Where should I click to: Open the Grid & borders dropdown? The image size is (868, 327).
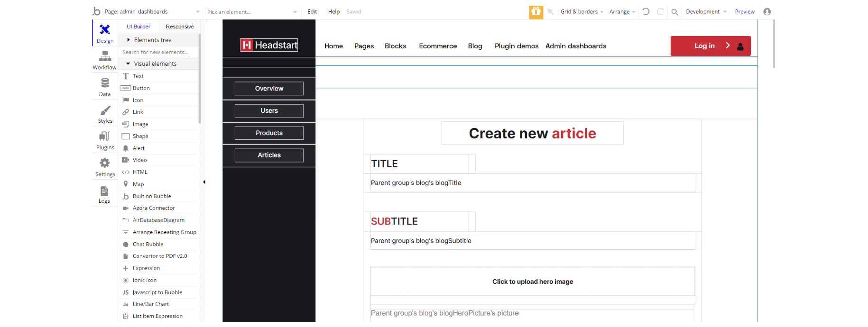click(x=582, y=11)
